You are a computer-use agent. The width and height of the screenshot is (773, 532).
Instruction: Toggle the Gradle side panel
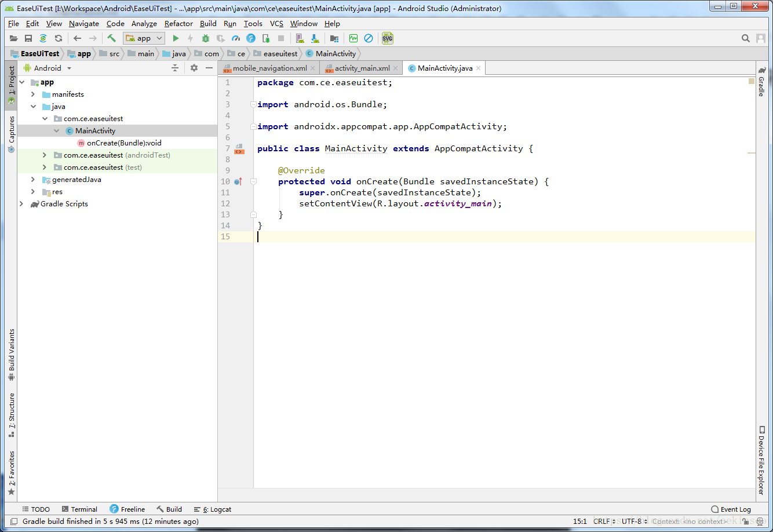click(761, 82)
